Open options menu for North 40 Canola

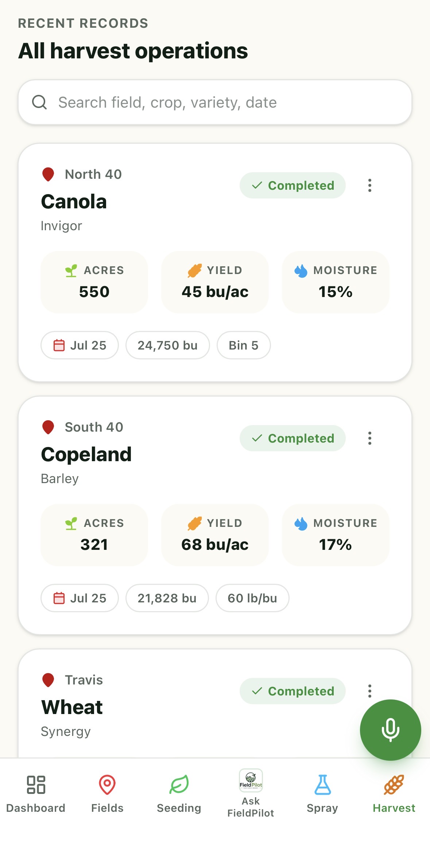coord(370,185)
